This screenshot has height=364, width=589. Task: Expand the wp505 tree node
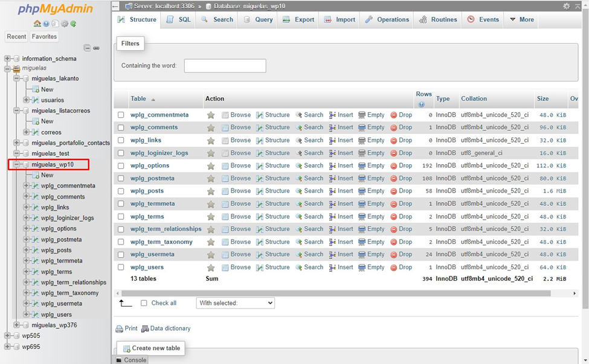7,336
